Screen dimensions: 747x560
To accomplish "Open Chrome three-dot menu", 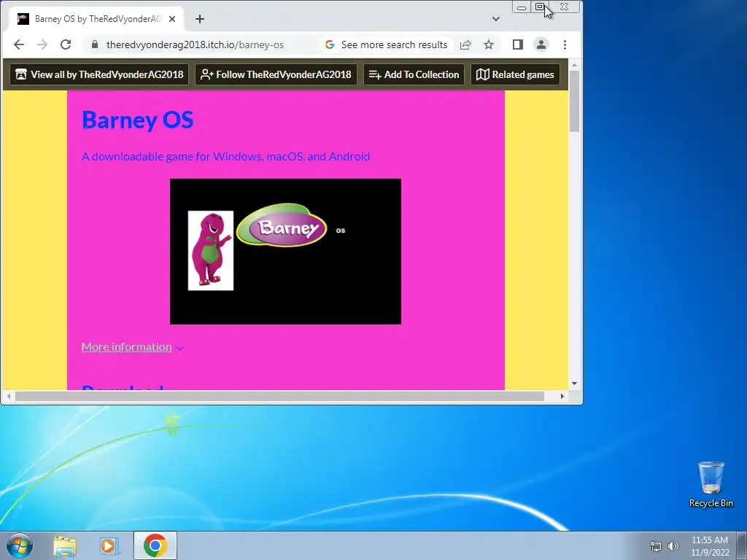I will click(x=565, y=44).
